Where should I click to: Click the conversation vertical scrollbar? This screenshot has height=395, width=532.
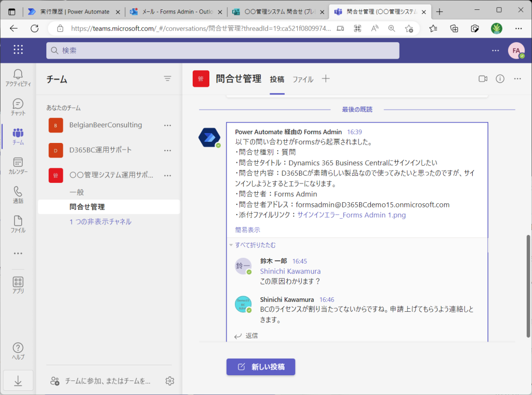[x=528, y=286]
